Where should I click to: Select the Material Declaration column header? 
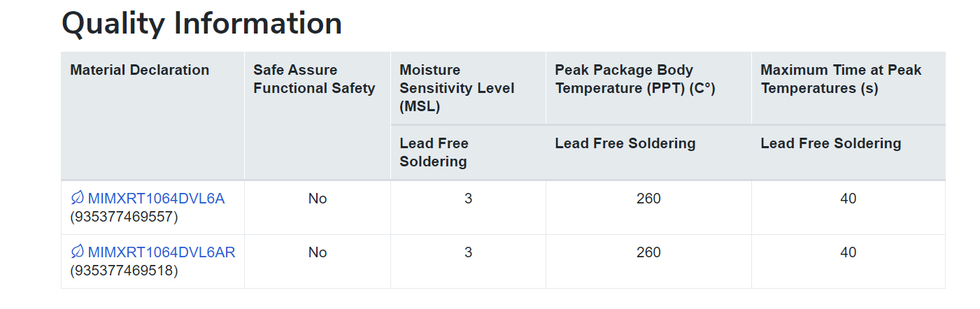pos(139,70)
